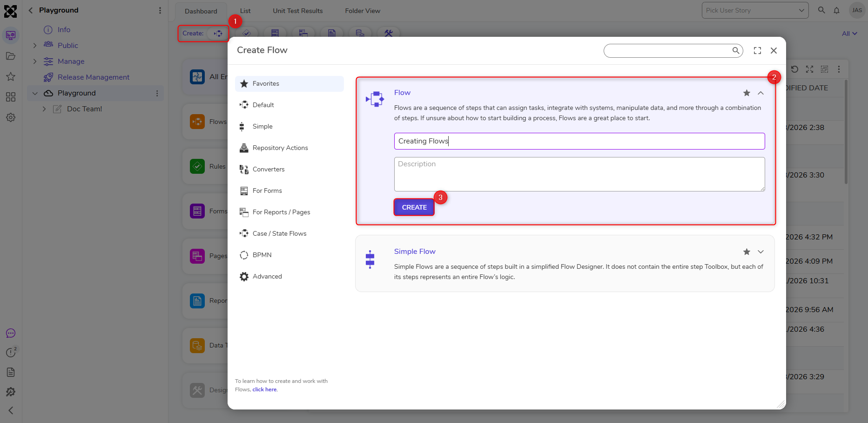Select Default category

pos(289,105)
